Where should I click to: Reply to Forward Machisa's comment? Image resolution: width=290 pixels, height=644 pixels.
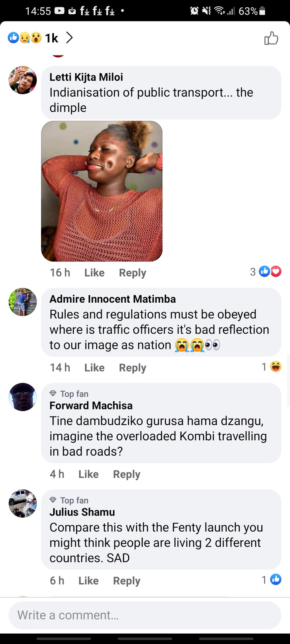[126, 475]
